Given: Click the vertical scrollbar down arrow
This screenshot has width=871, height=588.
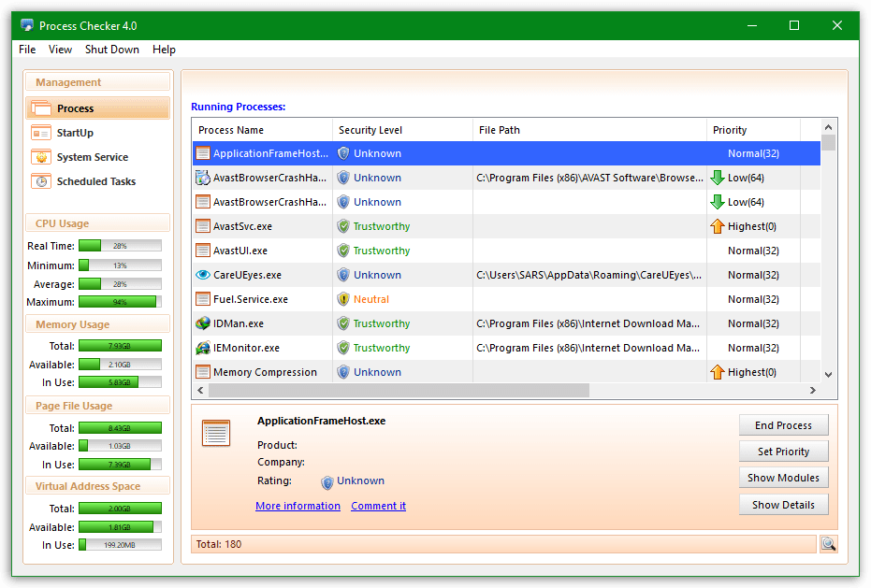Looking at the screenshot, I should click(828, 374).
